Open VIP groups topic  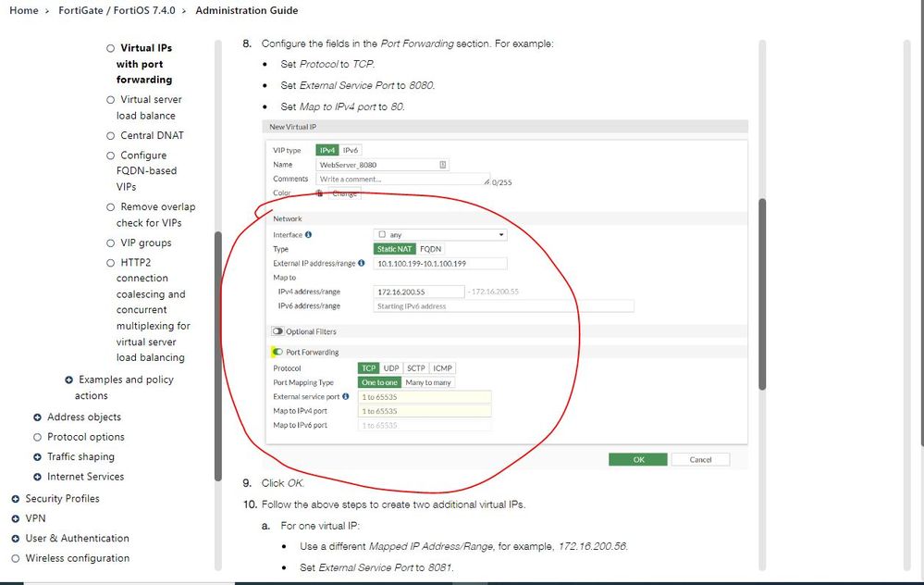pyautogui.click(x=145, y=243)
